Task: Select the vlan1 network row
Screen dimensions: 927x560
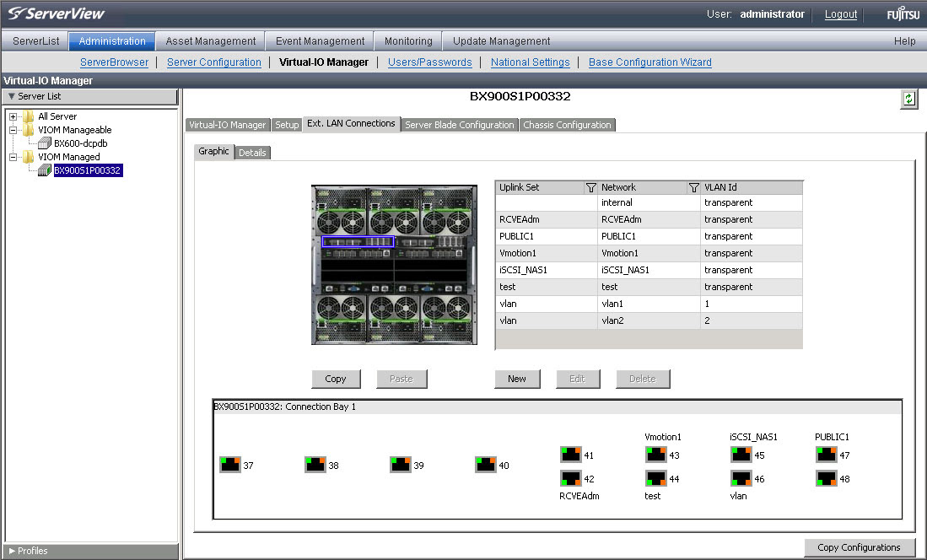Action: pos(649,304)
